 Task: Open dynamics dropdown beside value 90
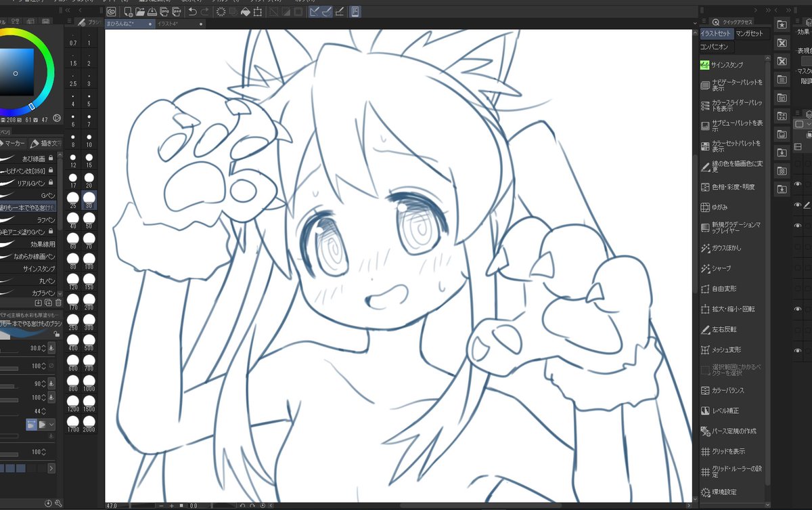point(51,383)
